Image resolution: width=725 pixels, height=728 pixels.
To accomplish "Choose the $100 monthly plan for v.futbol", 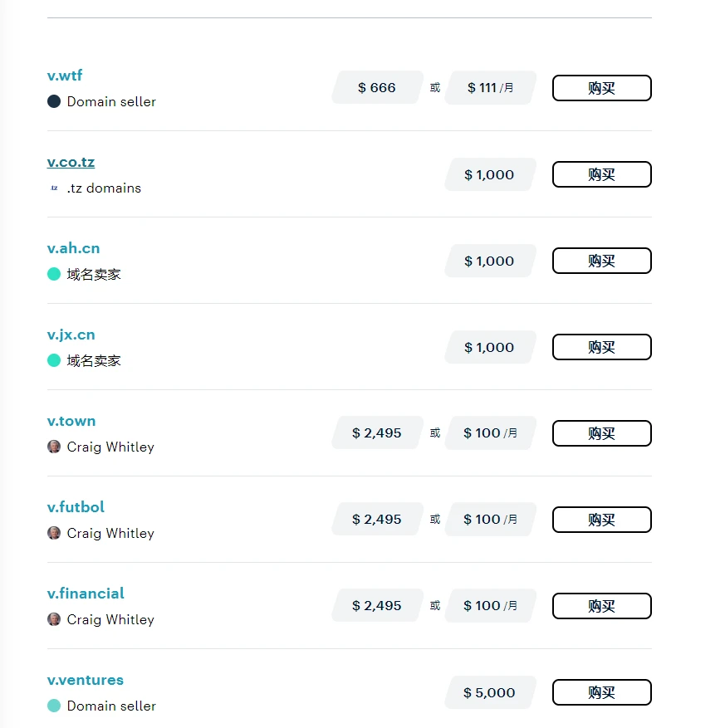I will [x=490, y=520].
